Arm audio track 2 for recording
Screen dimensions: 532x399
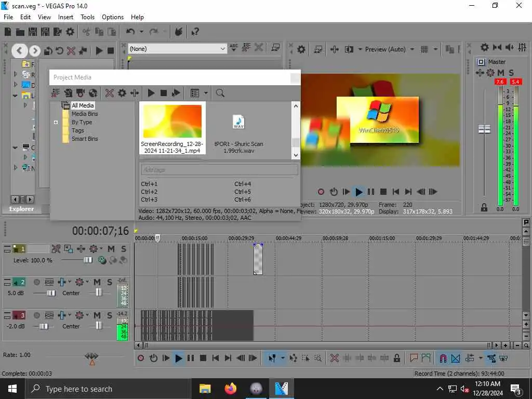tap(37, 282)
